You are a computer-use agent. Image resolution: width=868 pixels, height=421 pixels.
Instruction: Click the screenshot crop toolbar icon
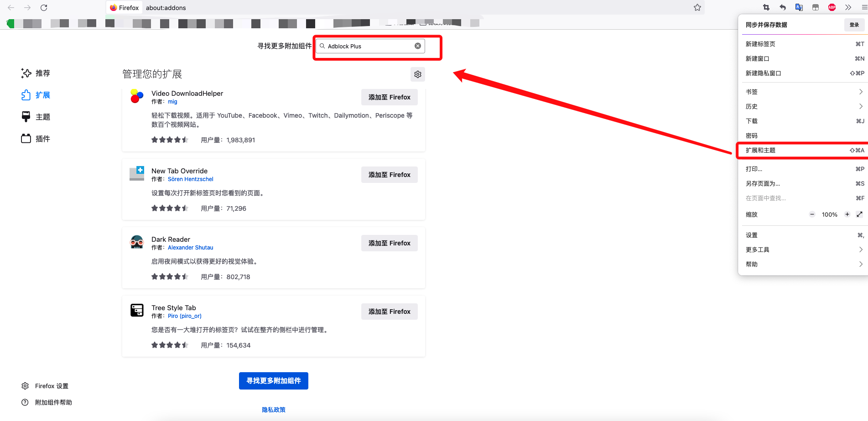[766, 7]
